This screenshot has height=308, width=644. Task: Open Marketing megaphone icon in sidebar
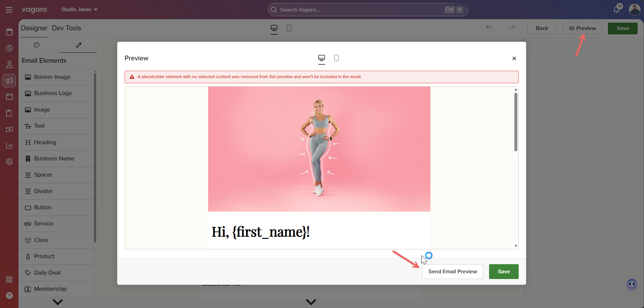point(9,81)
